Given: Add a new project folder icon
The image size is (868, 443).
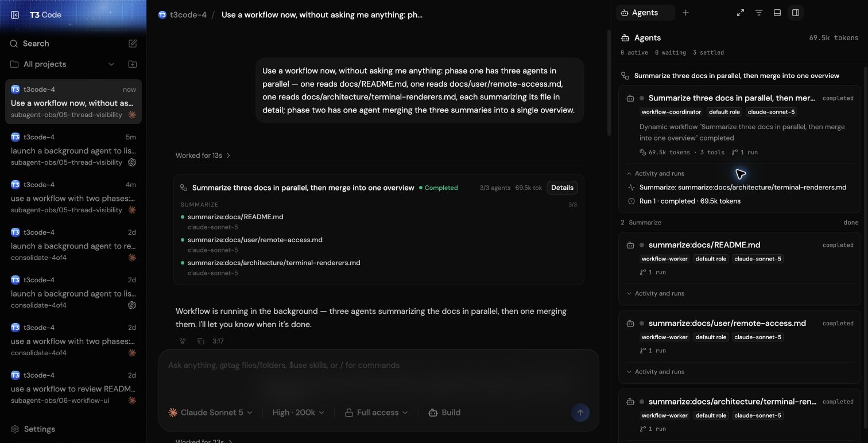Looking at the screenshot, I should [x=133, y=64].
